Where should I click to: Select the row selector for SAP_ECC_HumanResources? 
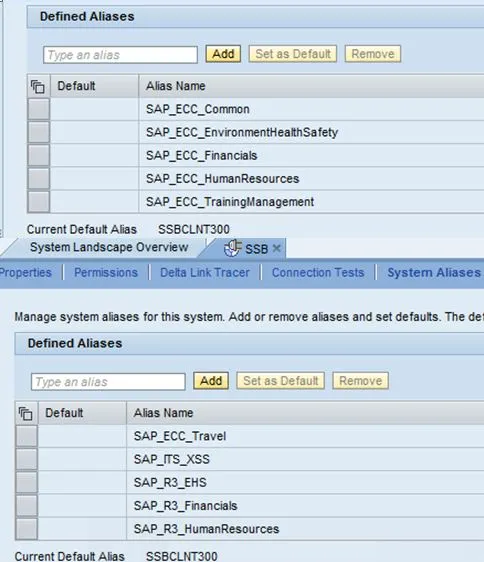(x=39, y=178)
